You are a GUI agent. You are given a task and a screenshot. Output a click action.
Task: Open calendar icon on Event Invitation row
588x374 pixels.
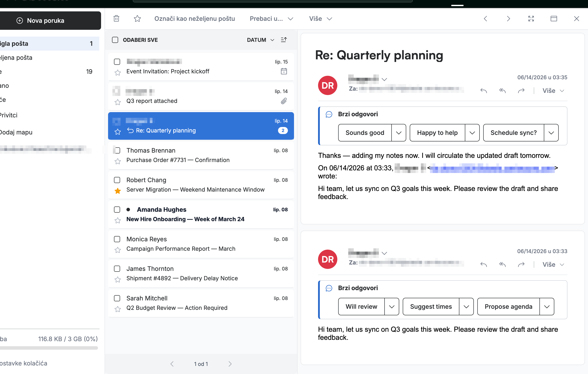[284, 71]
